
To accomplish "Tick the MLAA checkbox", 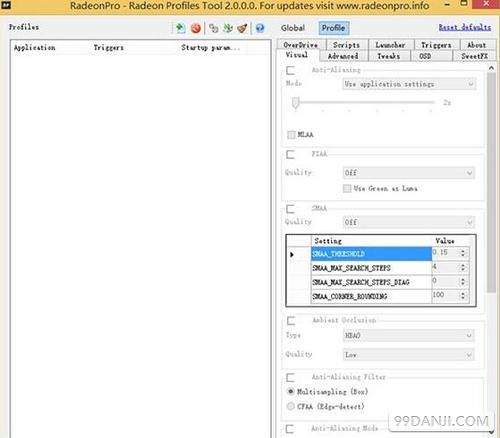I will (291, 134).
